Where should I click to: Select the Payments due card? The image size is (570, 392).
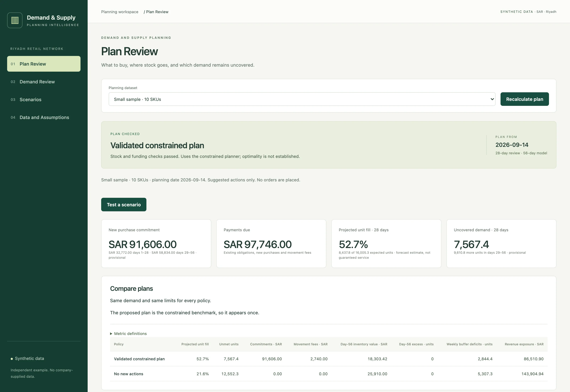coord(271,244)
